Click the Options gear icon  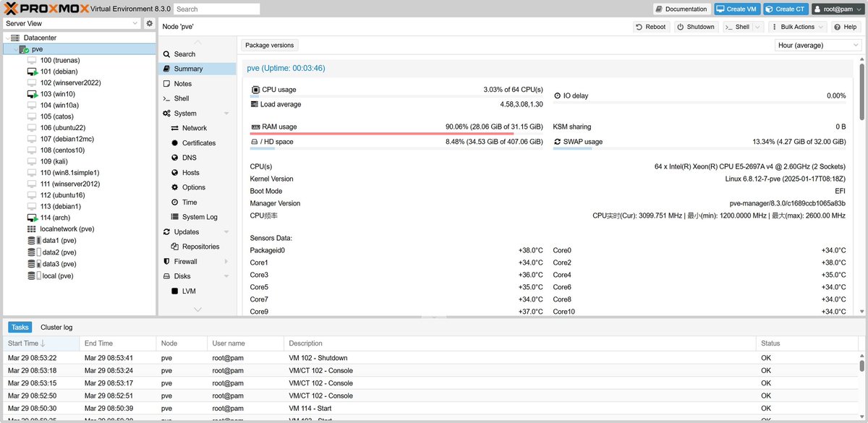[175, 187]
